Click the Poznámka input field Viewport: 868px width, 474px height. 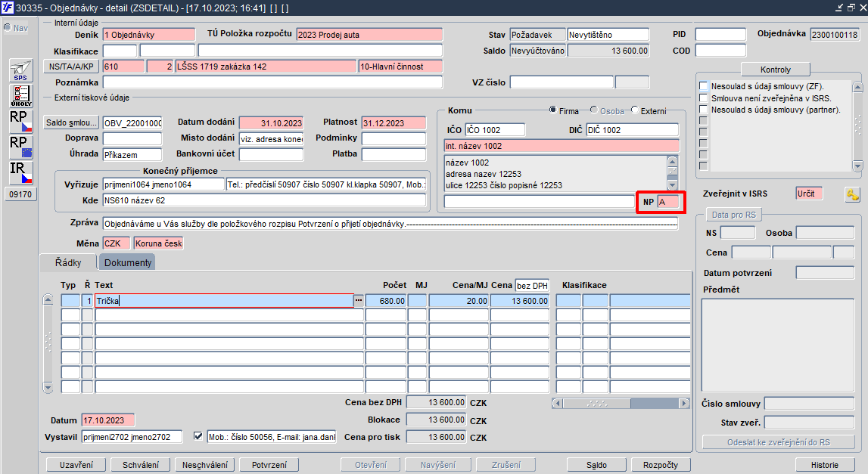273,82
